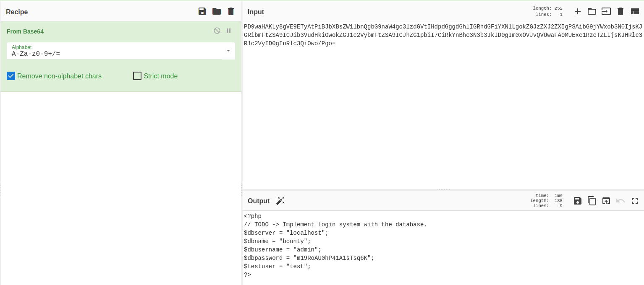Save the current recipe

pos(202,11)
